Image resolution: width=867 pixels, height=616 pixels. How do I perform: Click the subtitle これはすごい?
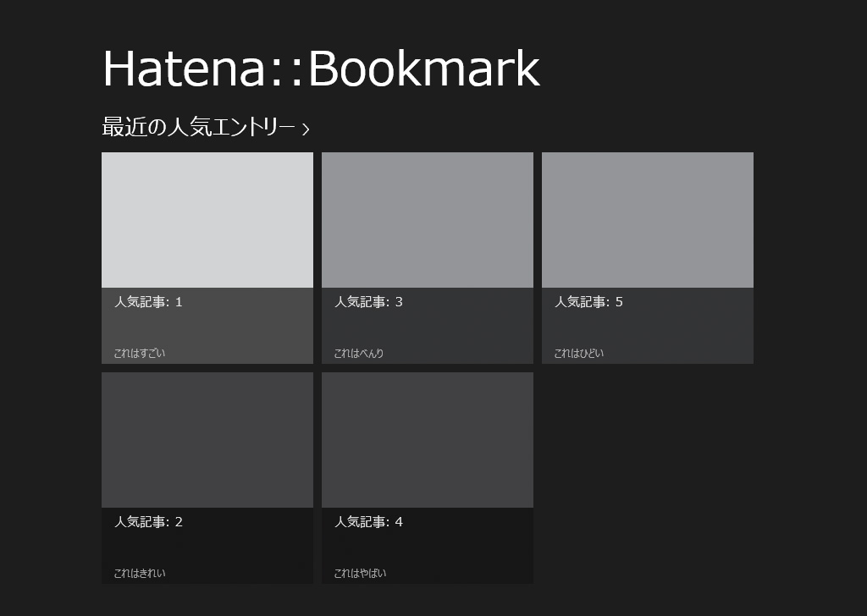140,353
